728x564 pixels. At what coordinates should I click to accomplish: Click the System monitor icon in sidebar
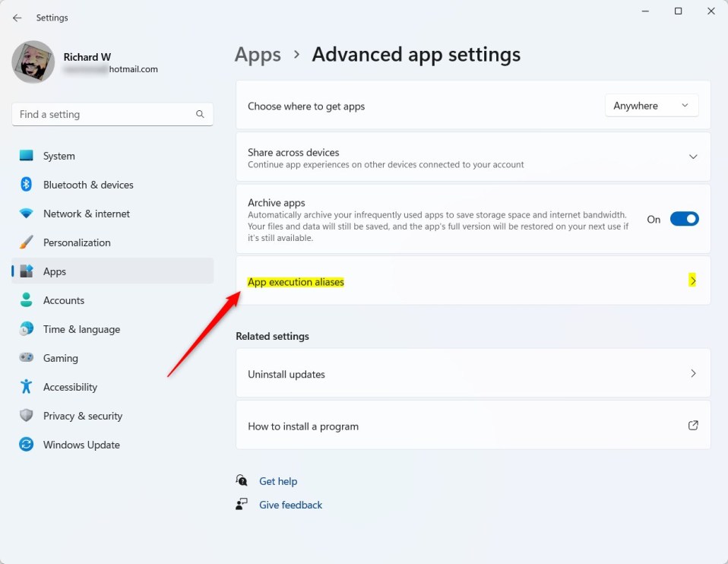point(27,156)
